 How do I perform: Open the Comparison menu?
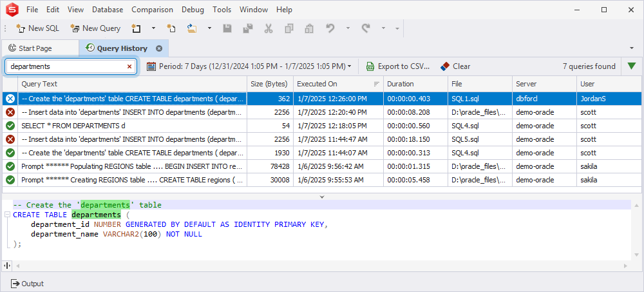(x=153, y=10)
